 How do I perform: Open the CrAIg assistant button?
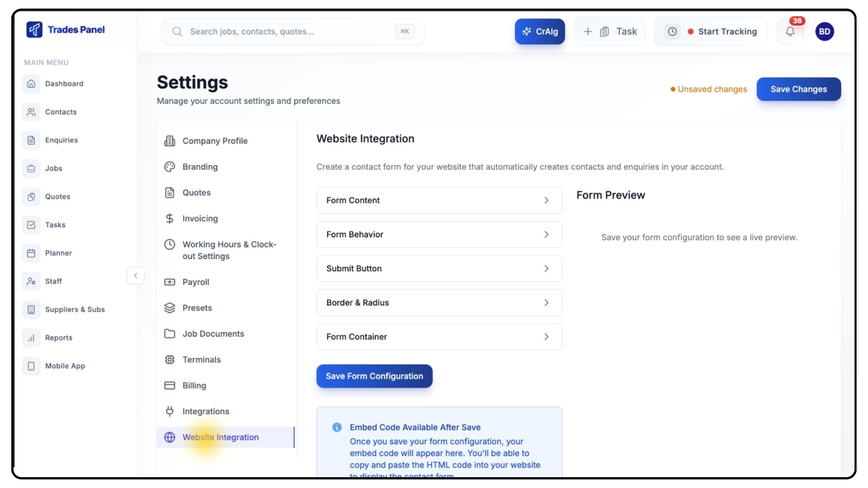point(540,32)
